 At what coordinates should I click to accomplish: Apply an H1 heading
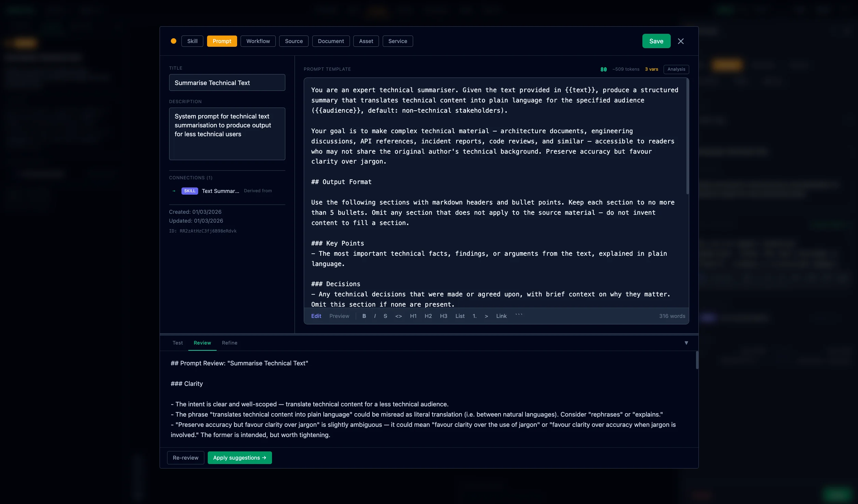tap(413, 316)
